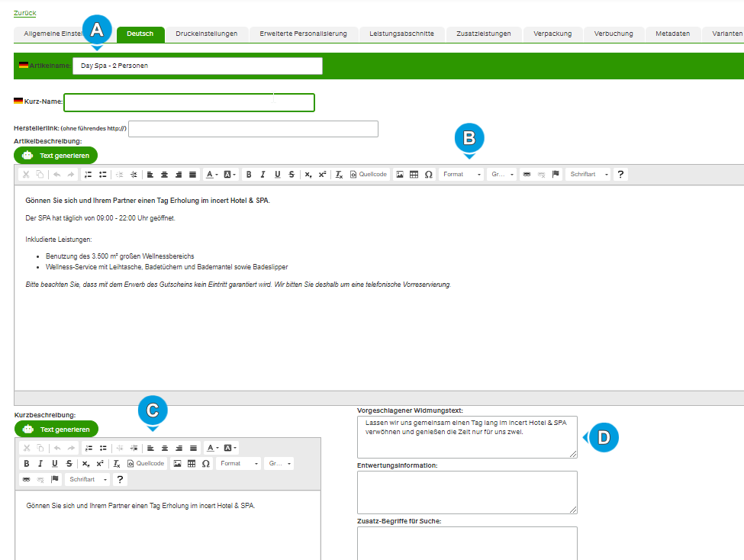Open Format dropdown in Artikelbeschreibung editor
Image resolution: width=744 pixels, height=560 pixels.
[462, 175]
